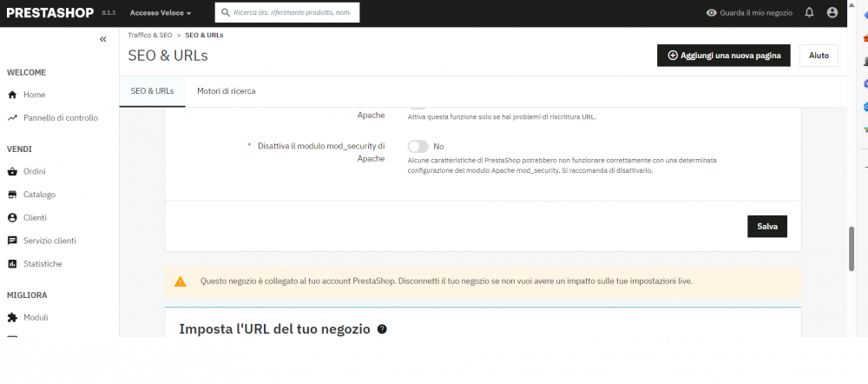Click the SEO & URLs breadcrumb text
This screenshot has height=384, width=868.
pos(204,35)
